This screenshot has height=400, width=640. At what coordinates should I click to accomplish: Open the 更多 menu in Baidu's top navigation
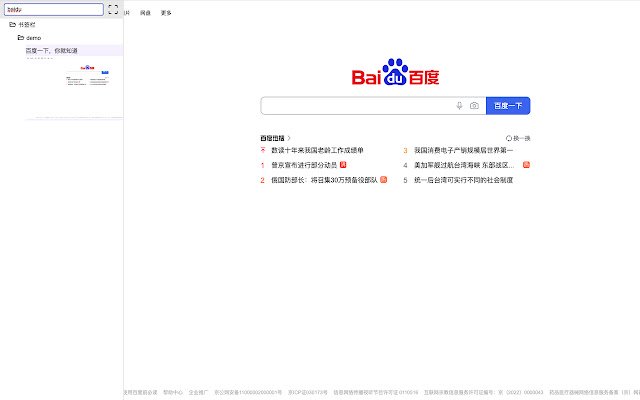166,13
